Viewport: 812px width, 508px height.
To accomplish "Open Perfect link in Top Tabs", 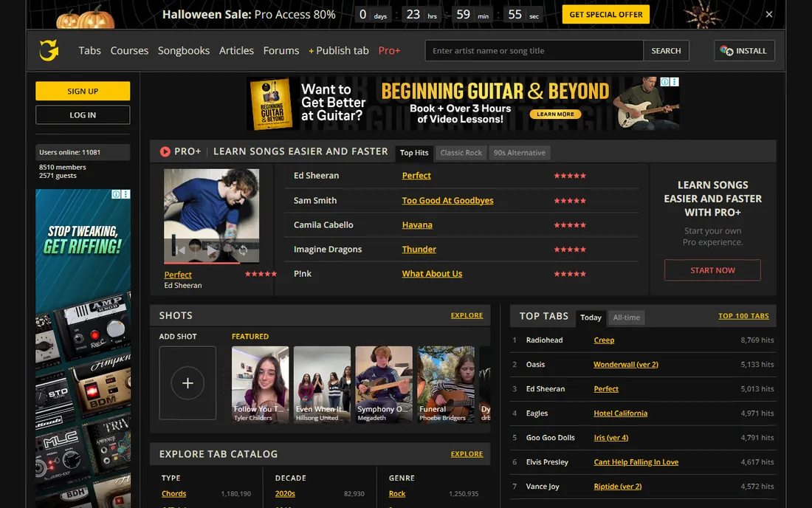I will pyautogui.click(x=606, y=389).
